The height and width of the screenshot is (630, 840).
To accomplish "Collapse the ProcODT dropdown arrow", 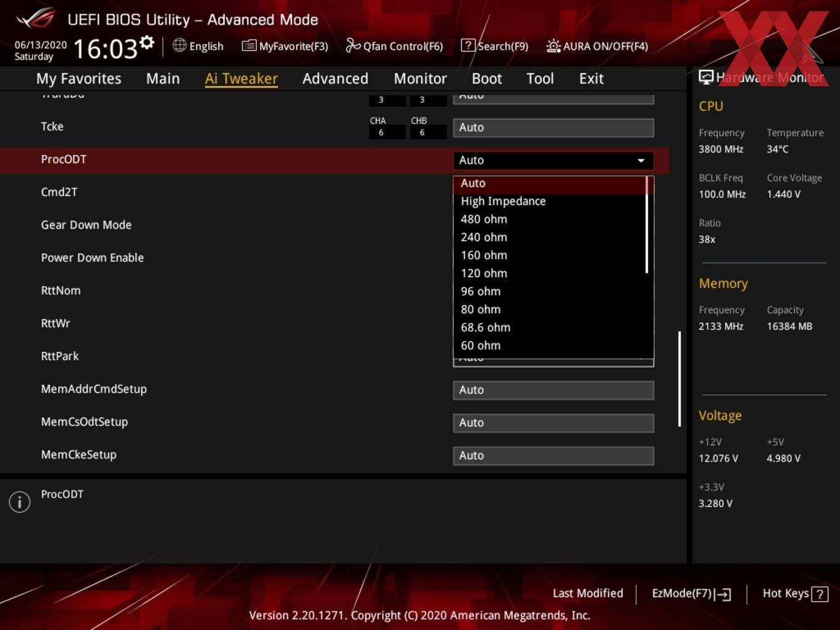I will pos(641,161).
